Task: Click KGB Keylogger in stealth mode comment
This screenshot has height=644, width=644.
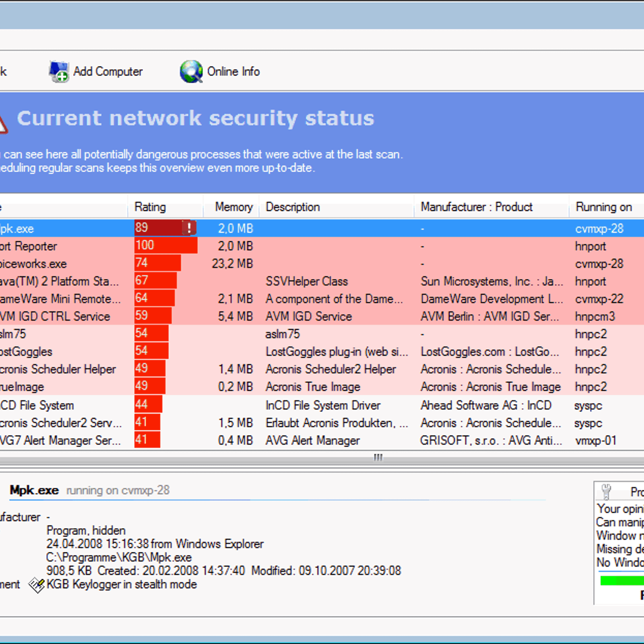Action: click(122, 584)
